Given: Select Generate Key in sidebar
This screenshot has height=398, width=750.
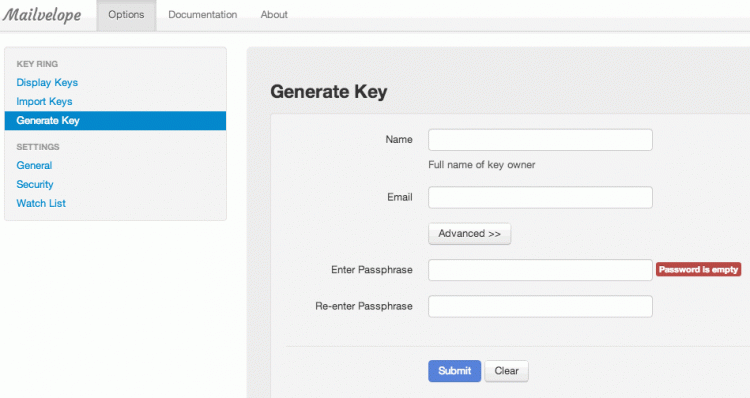Looking at the screenshot, I should coord(115,121).
